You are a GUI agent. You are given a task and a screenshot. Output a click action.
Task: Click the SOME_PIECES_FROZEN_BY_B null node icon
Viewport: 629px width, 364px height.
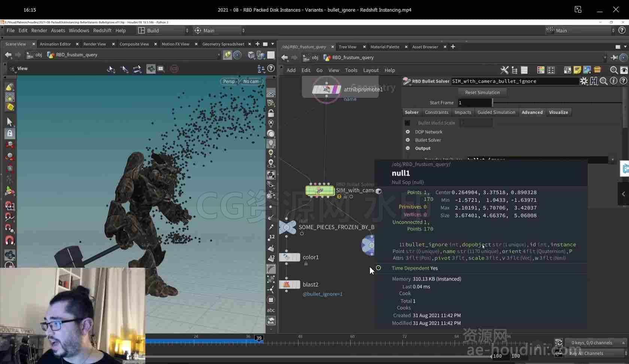click(288, 227)
